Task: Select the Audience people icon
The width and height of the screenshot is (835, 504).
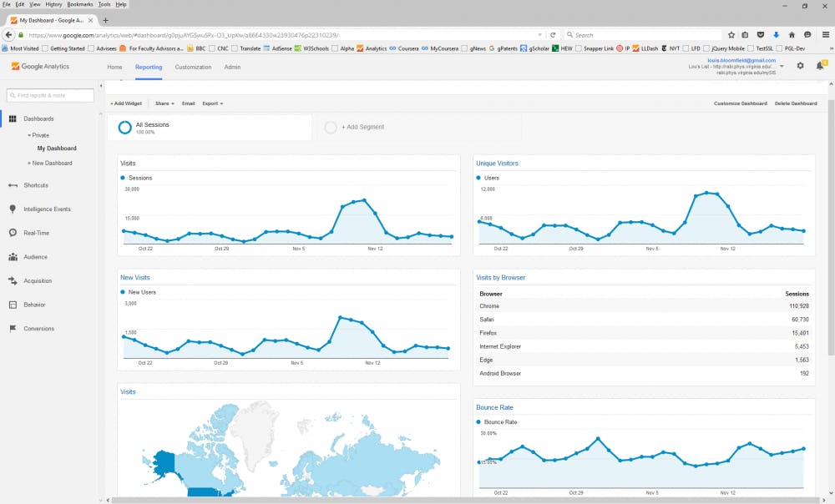Action: [13, 257]
